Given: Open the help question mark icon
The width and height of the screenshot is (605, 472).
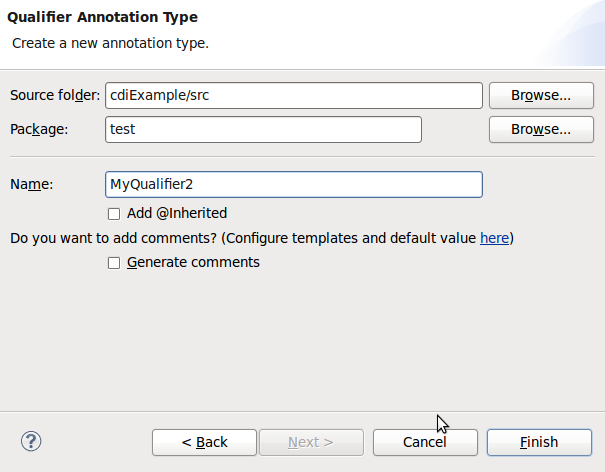Looking at the screenshot, I should (31, 442).
